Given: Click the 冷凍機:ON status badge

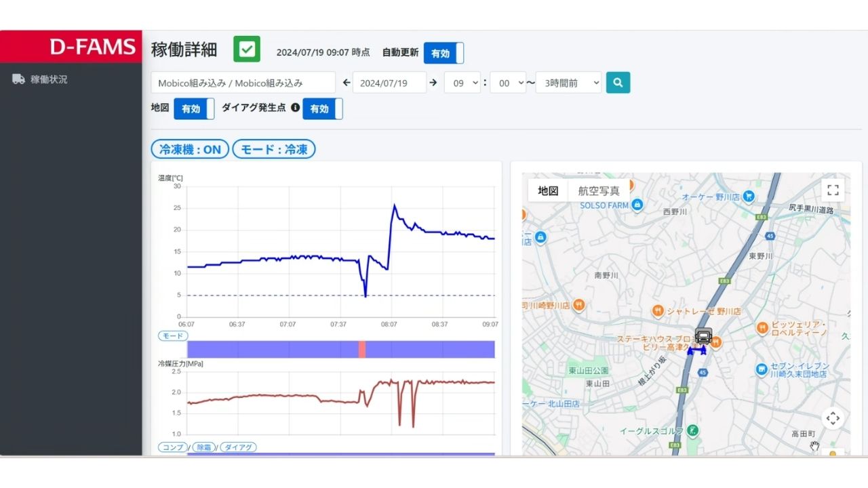Looking at the screenshot, I should (x=189, y=149).
